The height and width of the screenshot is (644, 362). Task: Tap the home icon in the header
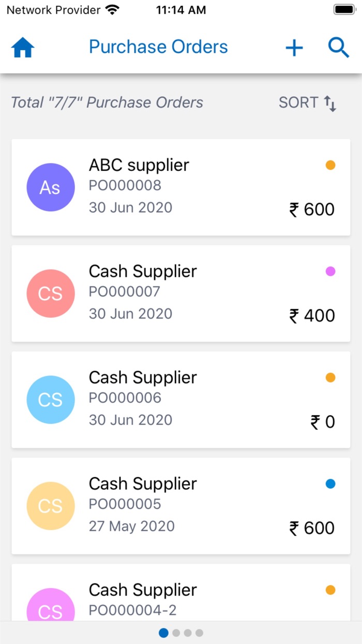point(22,47)
